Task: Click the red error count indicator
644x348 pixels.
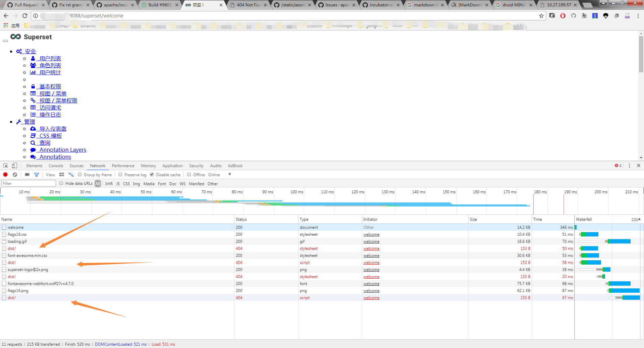Action: pyautogui.click(x=618, y=165)
